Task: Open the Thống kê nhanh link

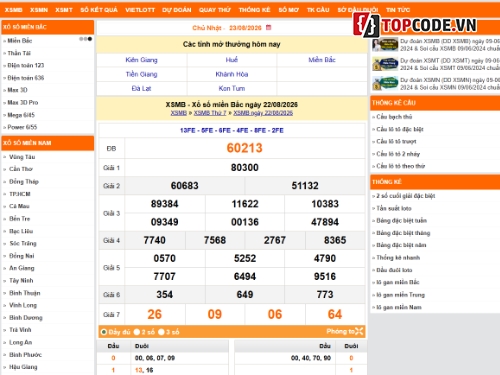Action: click(x=398, y=257)
